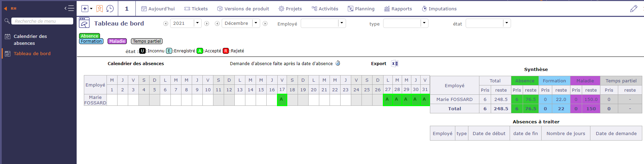Switch to Planning in the top bar
The width and height of the screenshot is (644, 164).
click(361, 9)
